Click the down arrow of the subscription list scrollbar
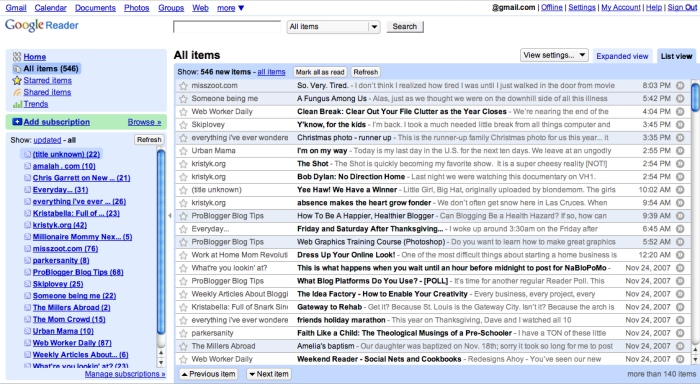 pos(161,363)
